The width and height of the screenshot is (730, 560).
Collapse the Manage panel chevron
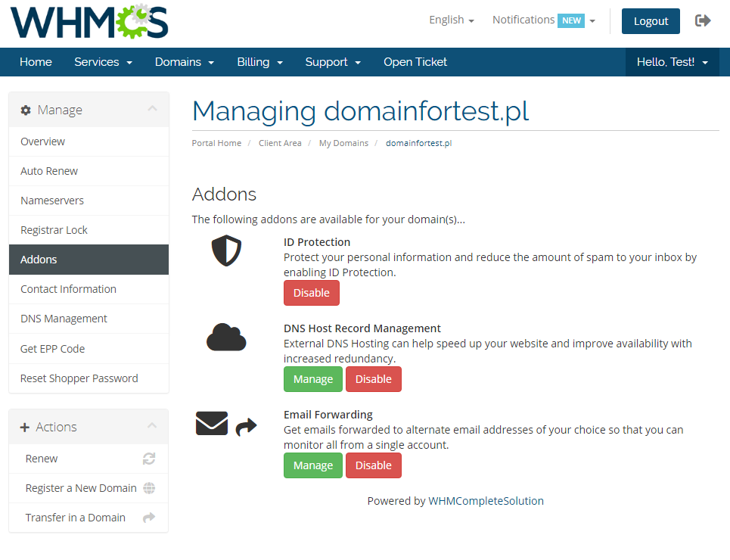pos(152,108)
